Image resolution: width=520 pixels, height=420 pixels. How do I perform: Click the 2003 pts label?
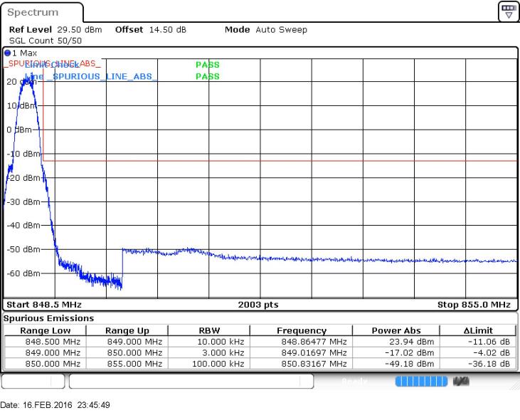[x=258, y=305]
